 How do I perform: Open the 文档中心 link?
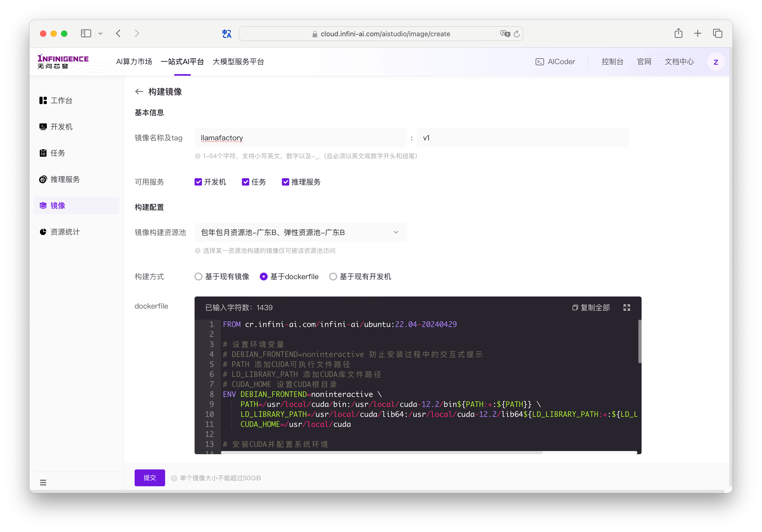[x=679, y=62]
